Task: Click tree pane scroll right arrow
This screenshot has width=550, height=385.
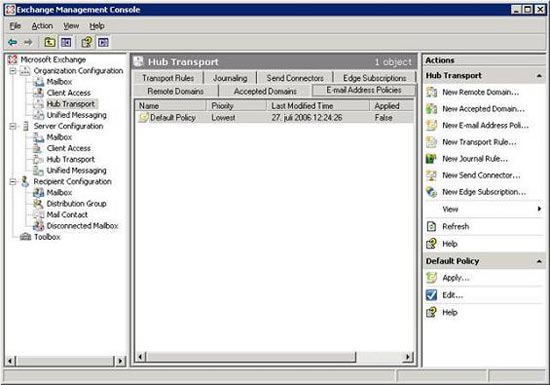Action: point(120,361)
